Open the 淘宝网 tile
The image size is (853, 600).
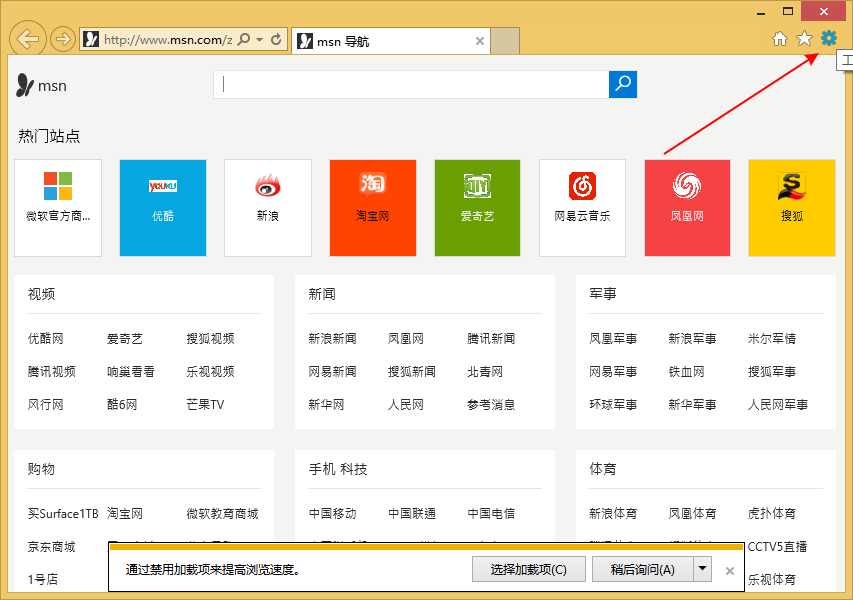pyautogui.click(x=373, y=208)
